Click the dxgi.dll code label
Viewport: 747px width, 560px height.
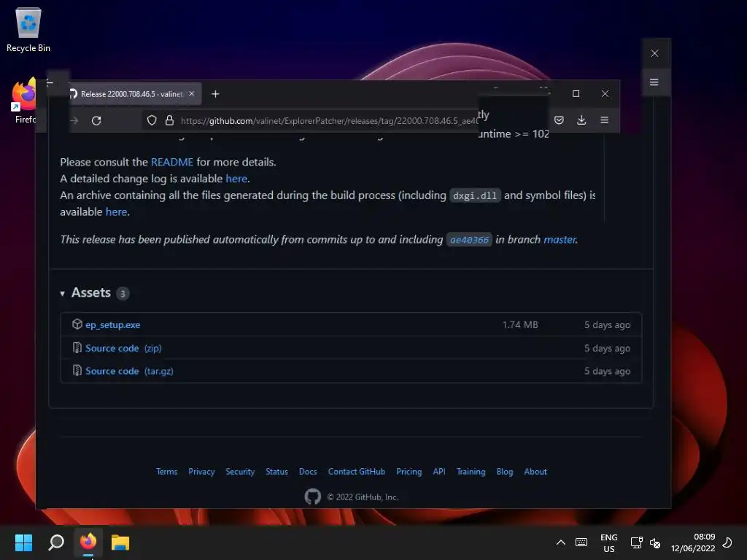coord(475,195)
